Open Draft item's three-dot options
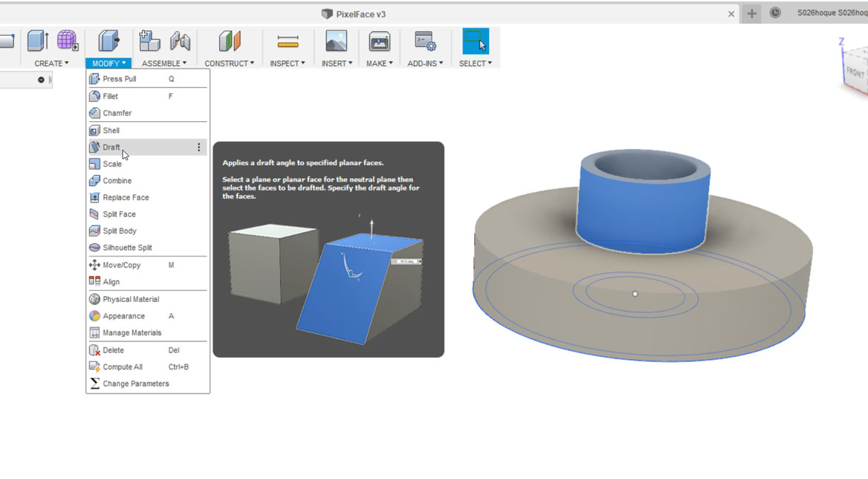 (x=198, y=147)
